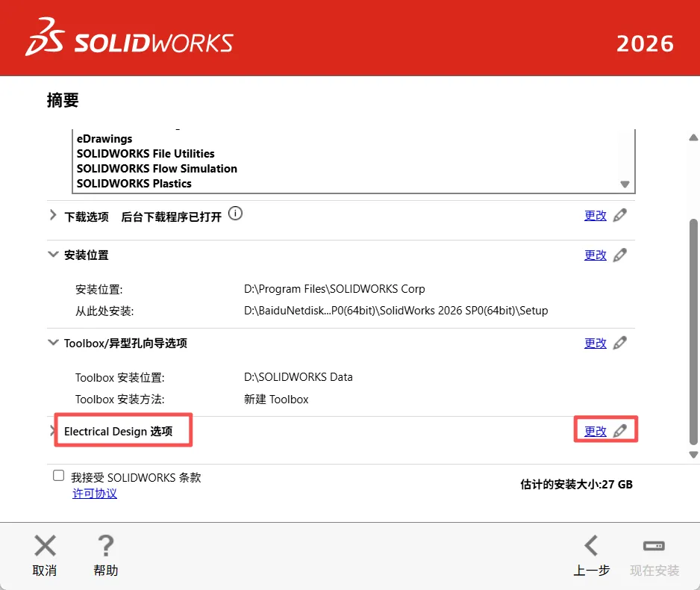Click the 估计的安装大小:27 GB text
The width and height of the screenshot is (700, 590).
pos(576,484)
